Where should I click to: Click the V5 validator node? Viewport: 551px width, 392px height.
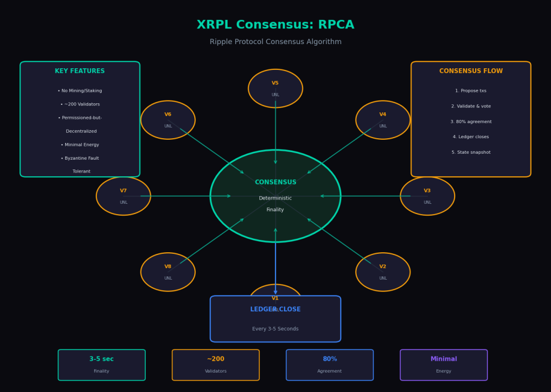coord(275,88)
